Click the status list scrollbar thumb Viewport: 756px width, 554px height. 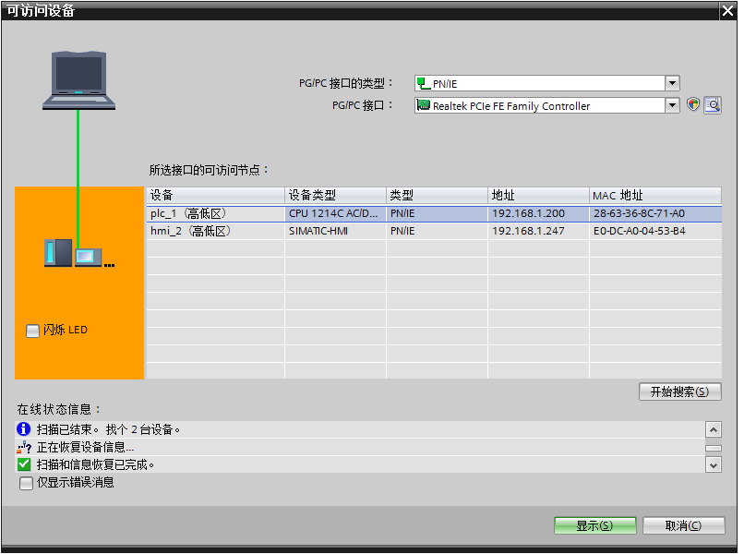pyautogui.click(x=714, y=448)
